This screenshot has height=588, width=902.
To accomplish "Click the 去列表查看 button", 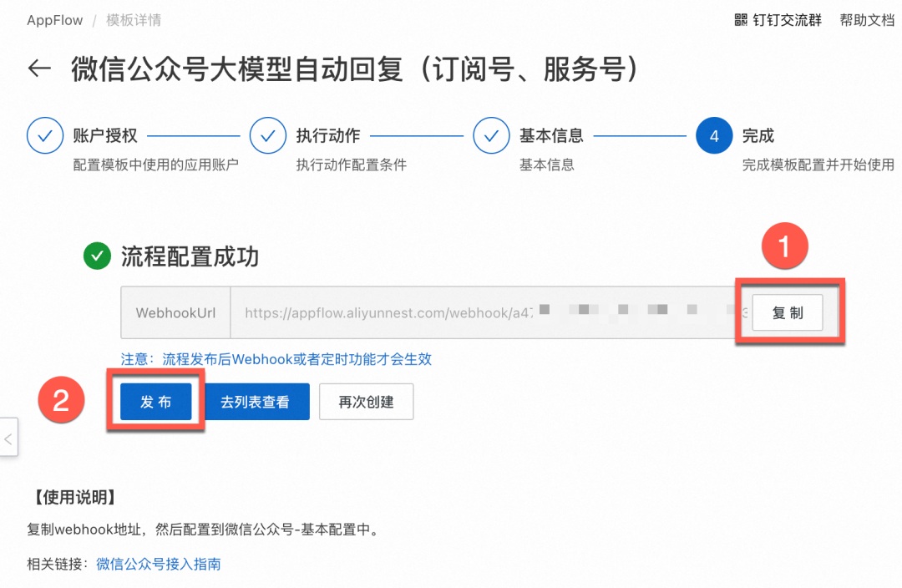I will click(x=255, y=402).
